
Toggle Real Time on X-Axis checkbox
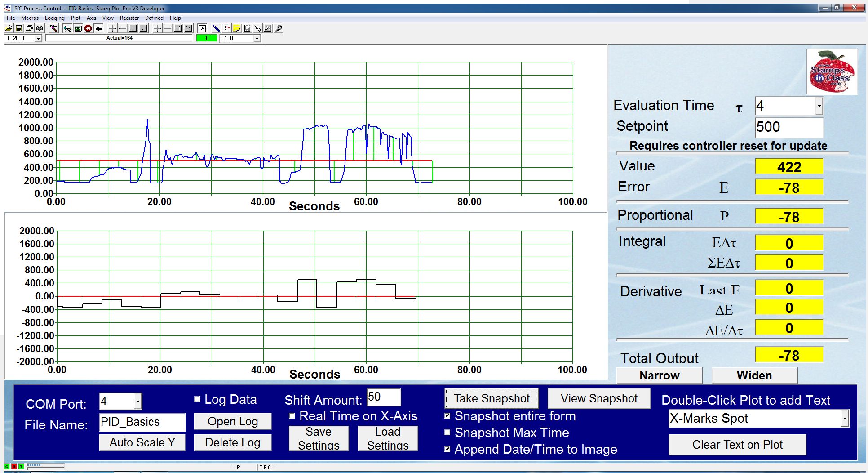click(x=292, y=416)
